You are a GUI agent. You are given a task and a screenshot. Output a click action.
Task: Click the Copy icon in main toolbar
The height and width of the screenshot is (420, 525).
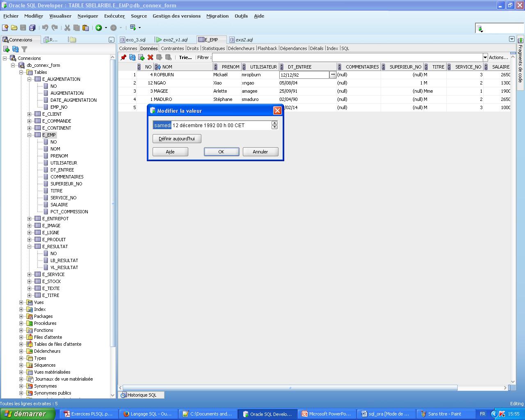pos(76,27)
